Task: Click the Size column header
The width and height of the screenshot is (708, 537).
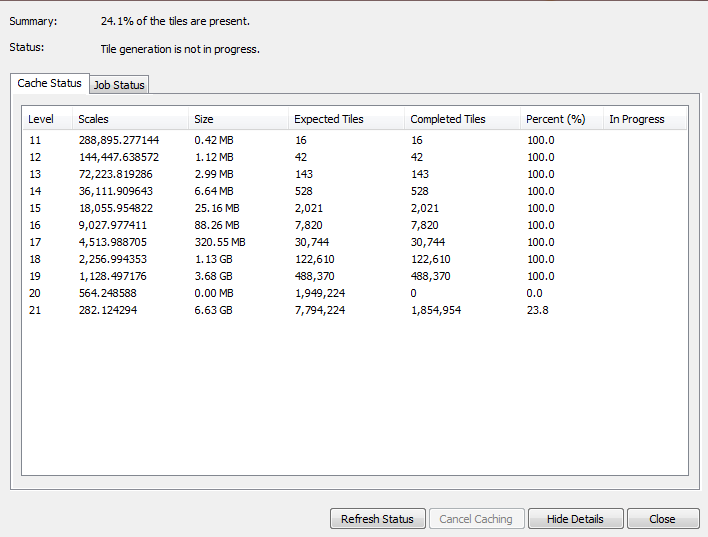Action: point(238,119)
